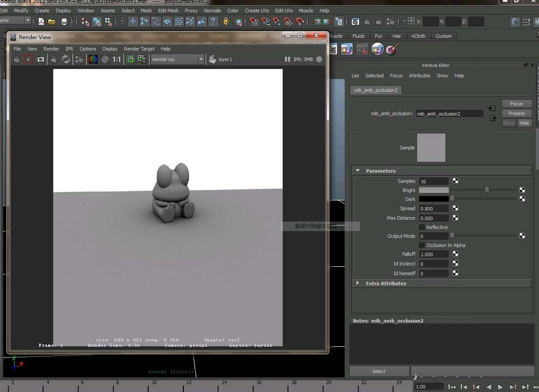Take a snapshot in Render View

coord(40,59)
